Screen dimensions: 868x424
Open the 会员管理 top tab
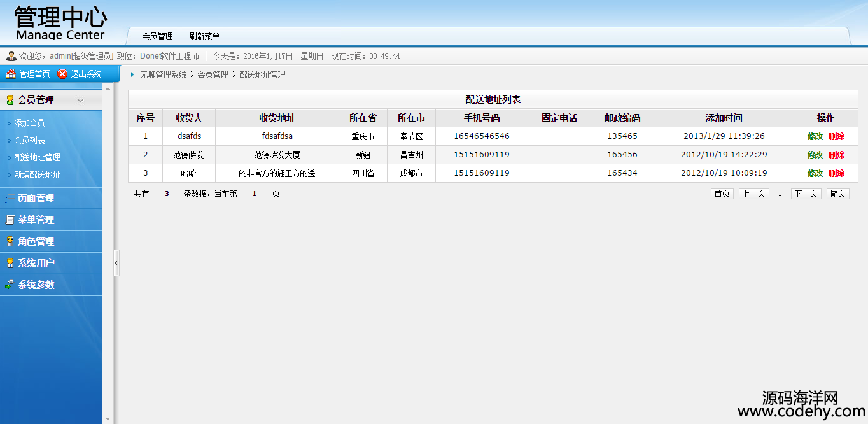point(157,36)
